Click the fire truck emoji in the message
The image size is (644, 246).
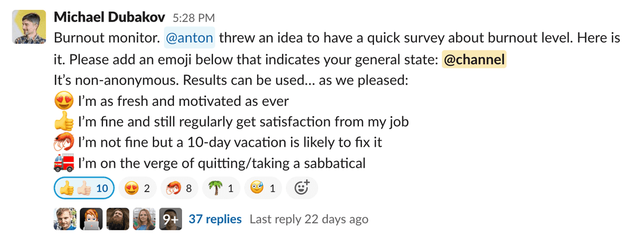click(x=63, y=163)
